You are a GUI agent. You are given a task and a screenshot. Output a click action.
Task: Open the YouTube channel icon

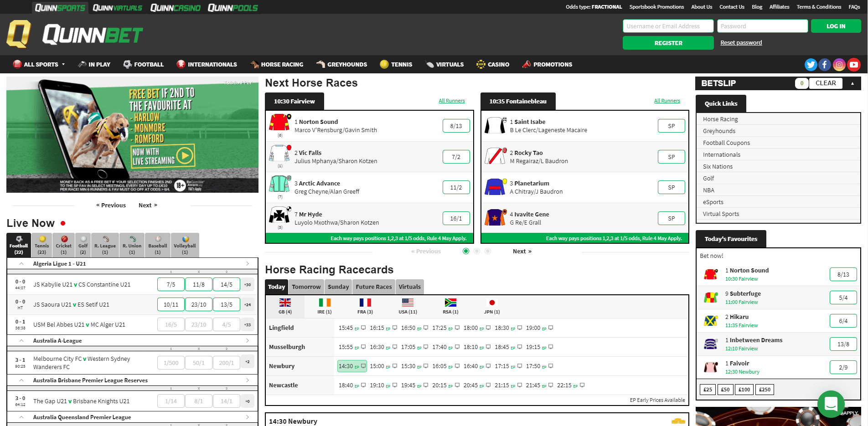(x=853, y=64)
